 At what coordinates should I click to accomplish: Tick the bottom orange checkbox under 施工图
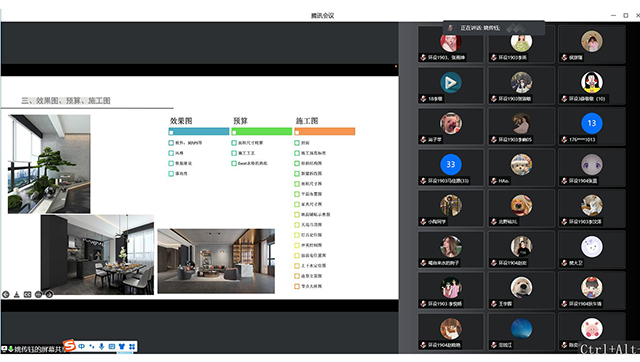click(x=297, y=286)
